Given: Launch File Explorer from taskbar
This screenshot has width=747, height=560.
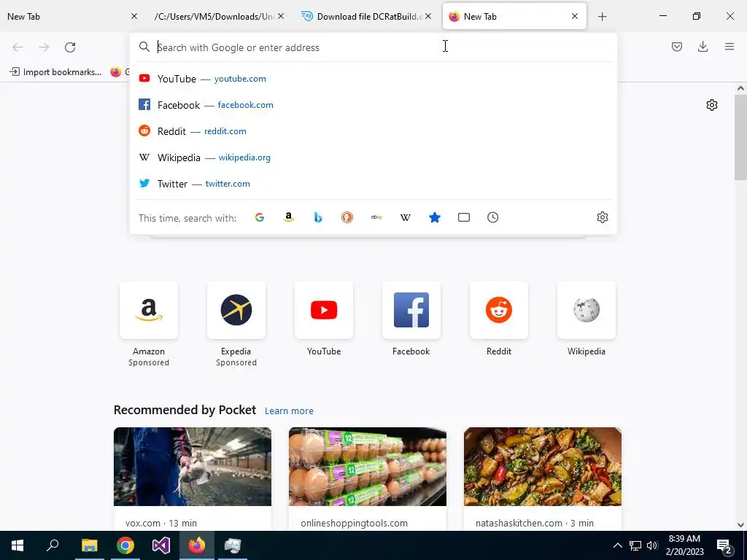Looking at the screenshot, I should (89, 545).
